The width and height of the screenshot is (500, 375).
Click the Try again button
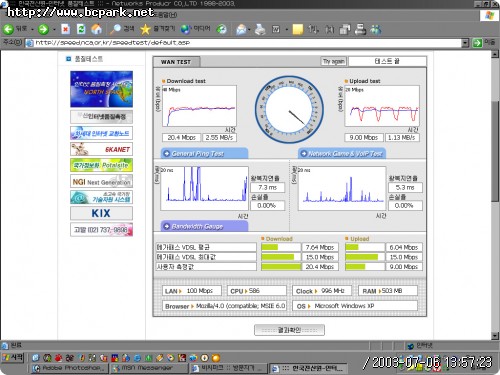click(x=333, y=61)
